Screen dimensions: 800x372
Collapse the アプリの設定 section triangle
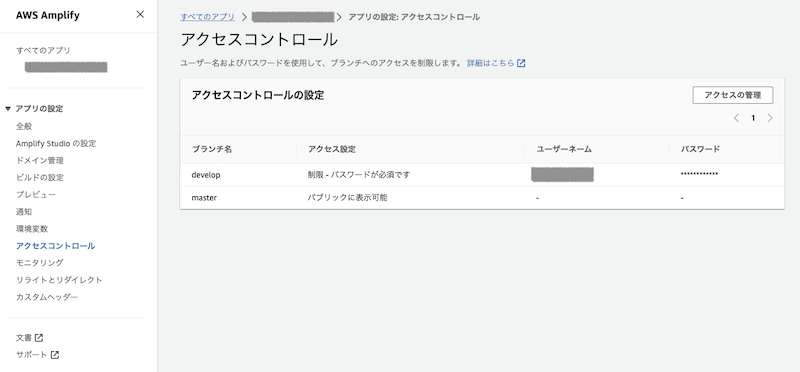point(8,109)
